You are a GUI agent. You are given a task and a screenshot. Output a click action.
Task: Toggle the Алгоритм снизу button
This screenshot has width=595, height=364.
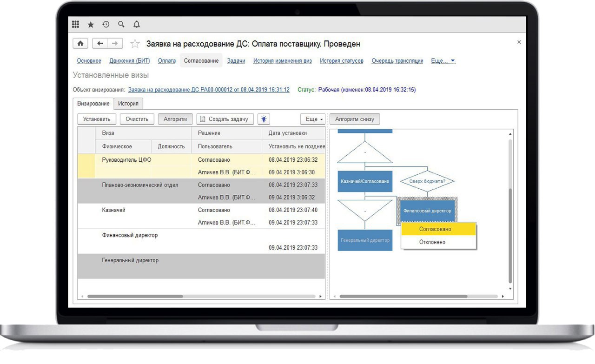click(355, 119)
